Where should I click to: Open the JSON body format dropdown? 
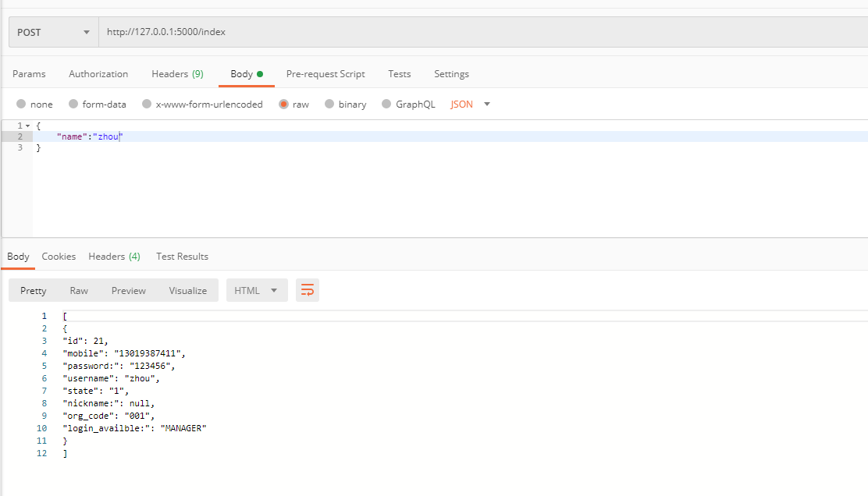point(470,104)
